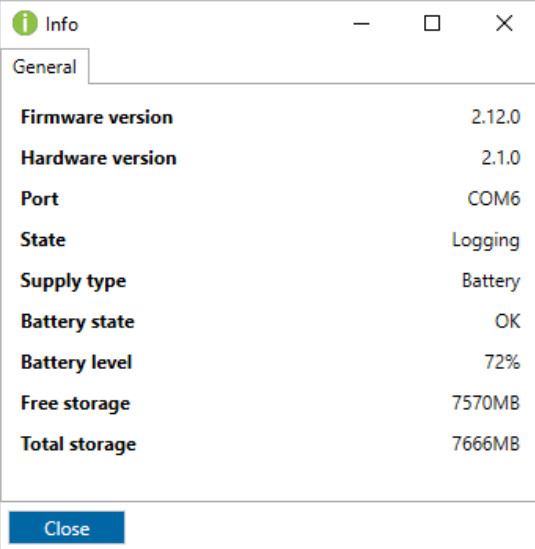The image size is (535, 549).
Task: Switch to the General tab
Action: (45, 67)
